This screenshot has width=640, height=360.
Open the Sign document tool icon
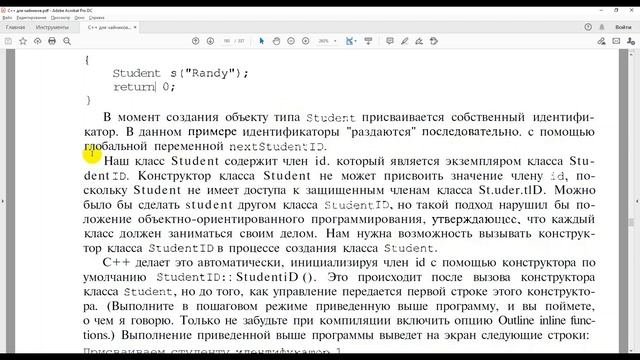419,41
